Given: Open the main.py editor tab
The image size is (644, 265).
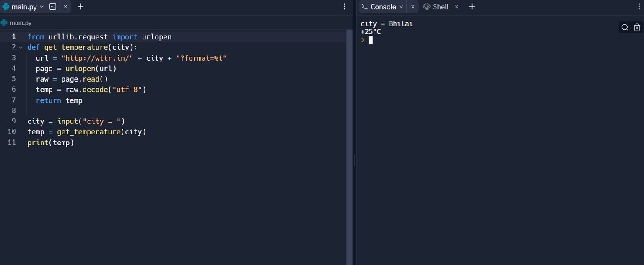Looking at the screenshot, I should pyautogui.click(x=24, y=7).
